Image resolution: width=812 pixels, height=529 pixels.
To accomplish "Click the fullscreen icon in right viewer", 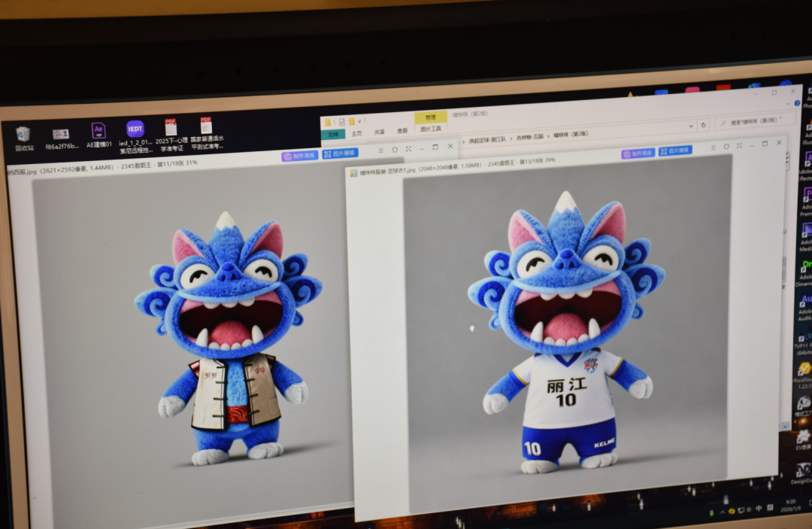I will click(x=739, y=145).
